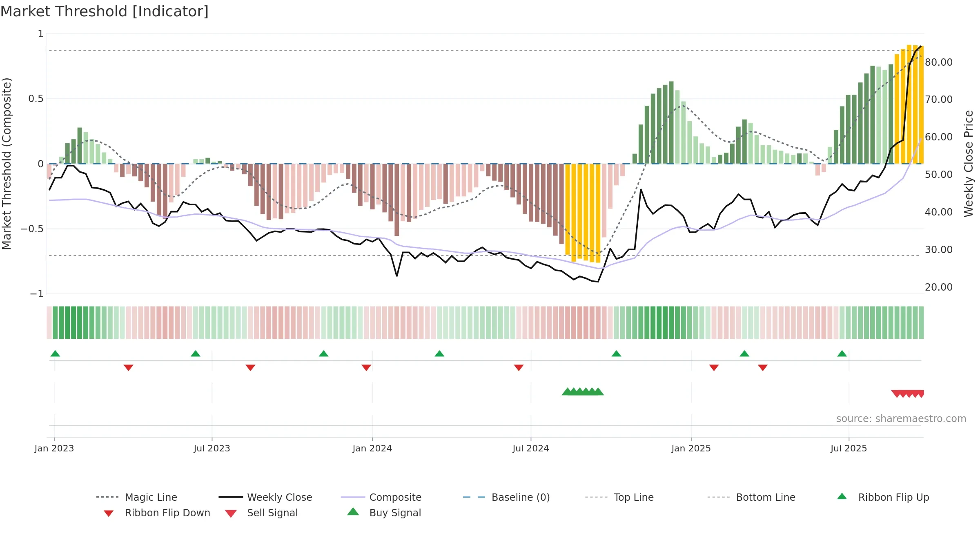Toggle the Top Line legend entry
The height and width of the screenshot is (551, 980).
click(x=619, y=497)
